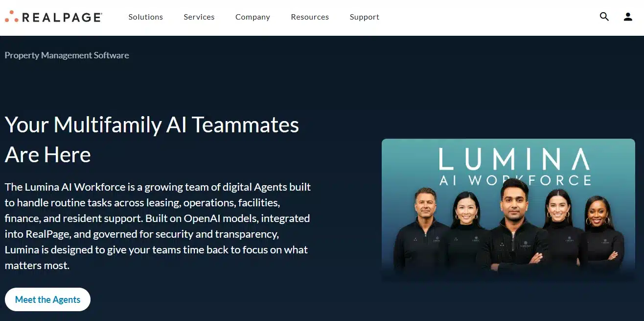Expand the Support navigation menu
This screenshot has height=321, width=644.
coord(364,17)
